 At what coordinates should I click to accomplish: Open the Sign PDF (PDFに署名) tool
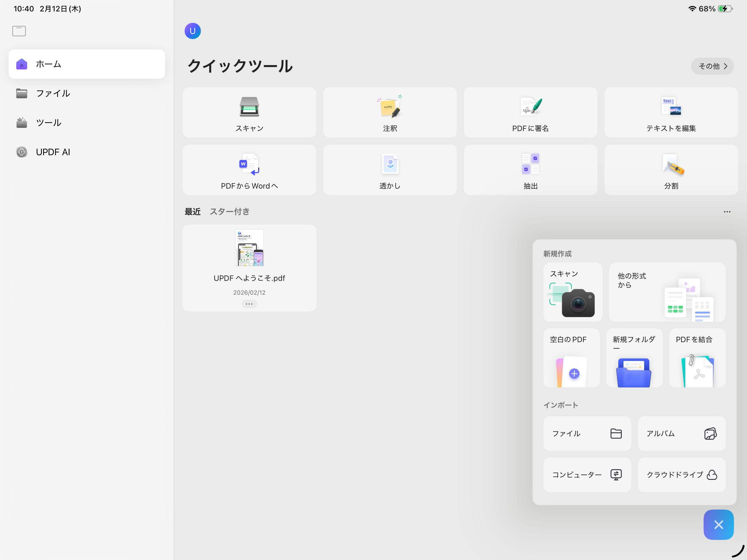pos(530,112)
